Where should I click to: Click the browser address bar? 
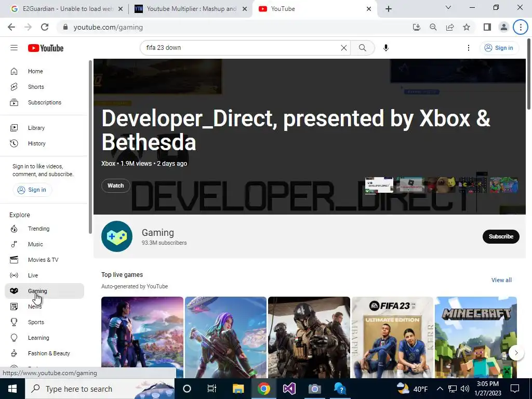234,27
